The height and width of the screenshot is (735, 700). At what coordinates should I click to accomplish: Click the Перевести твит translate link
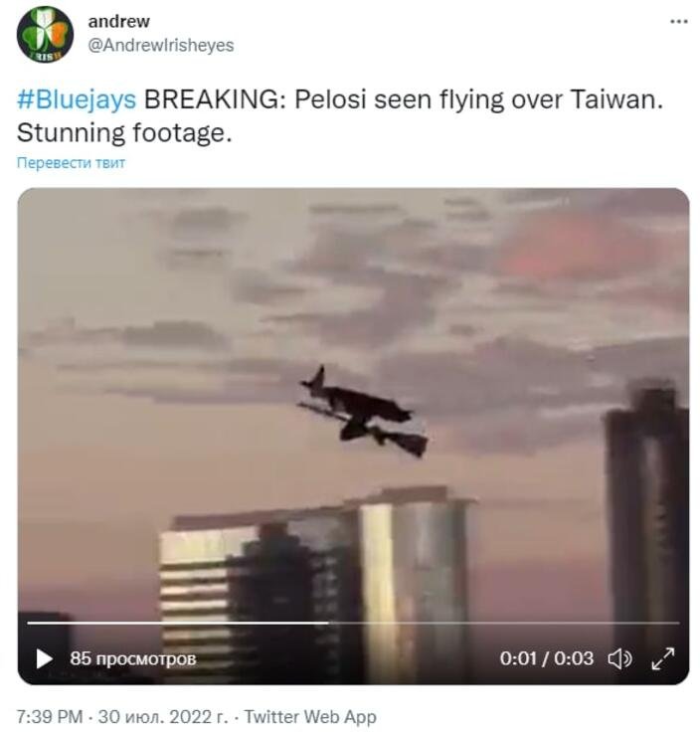72,163
